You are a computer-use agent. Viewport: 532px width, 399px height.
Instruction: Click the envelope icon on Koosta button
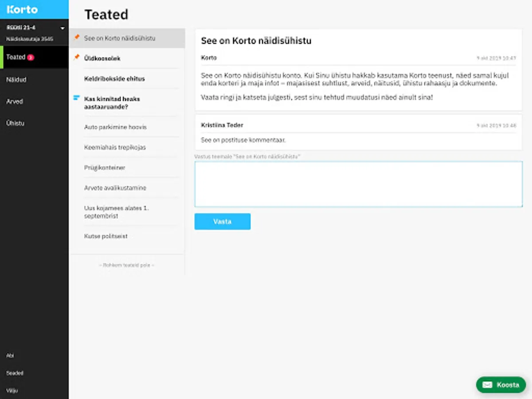coord(487,385)
